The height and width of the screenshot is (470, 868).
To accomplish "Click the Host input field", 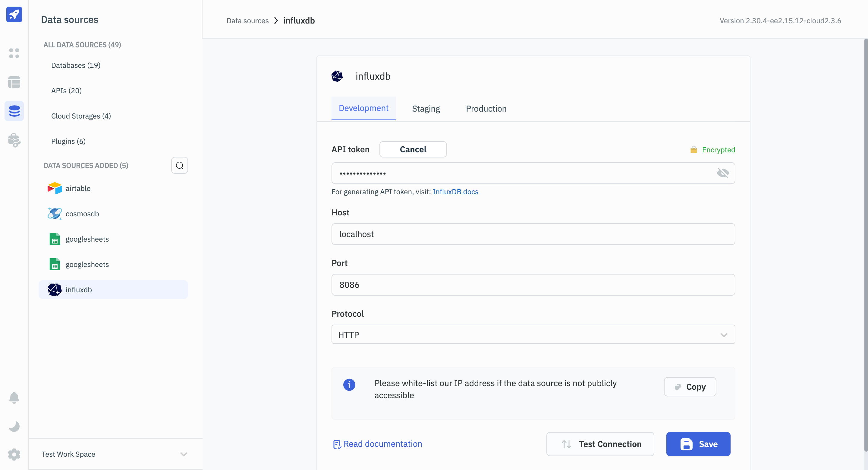I will (x=533, y=234).
